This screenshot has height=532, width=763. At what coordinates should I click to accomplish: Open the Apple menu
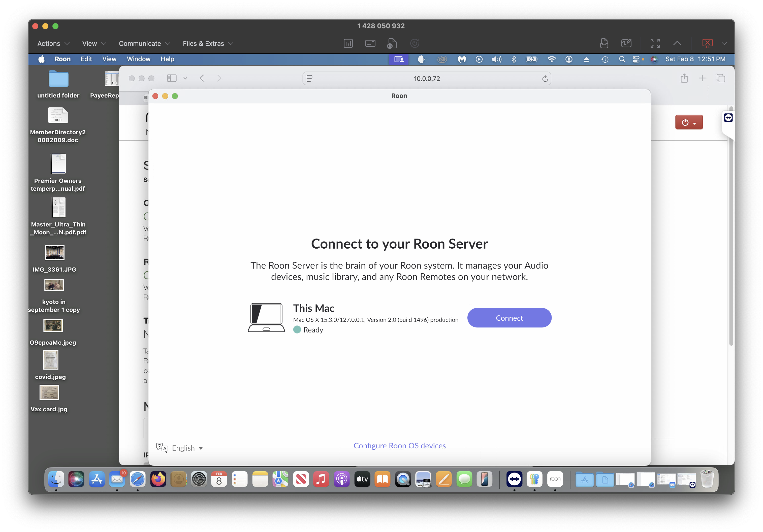[42, 59]
